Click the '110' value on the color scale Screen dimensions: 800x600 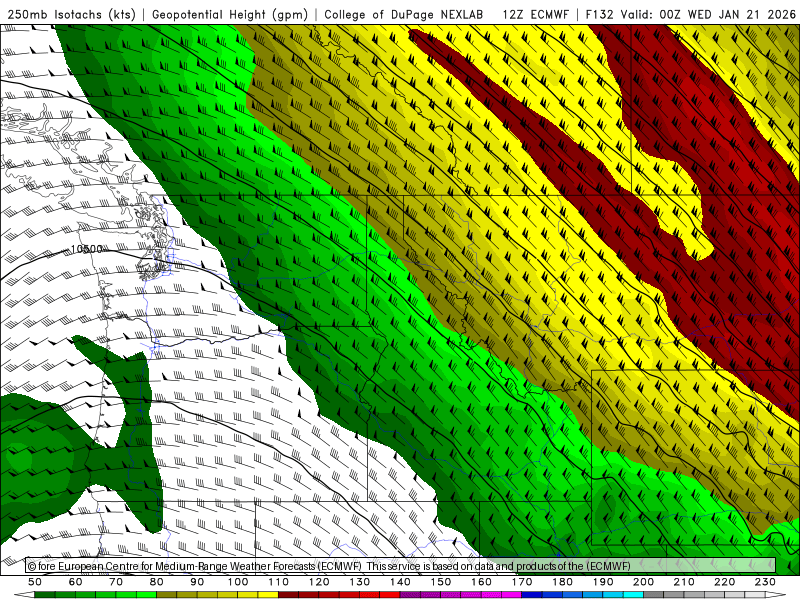point(279,582)
